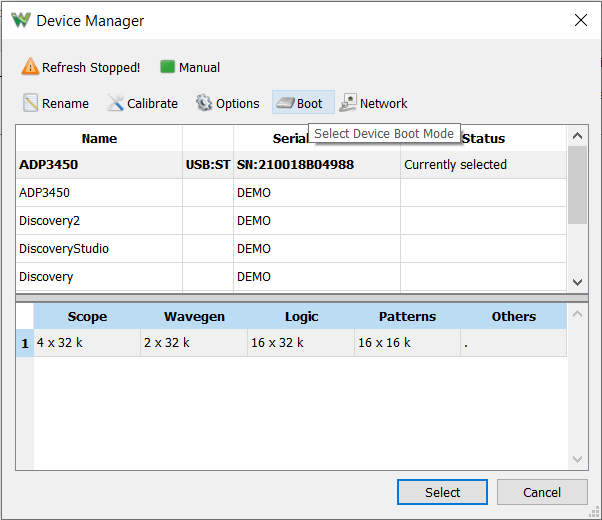Click the Rename pencil icon
602x520 pixels.
click(30, 103)
